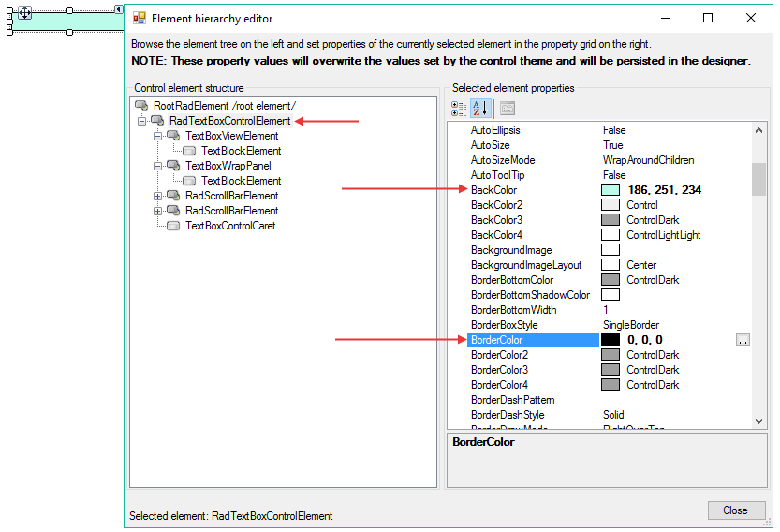Expand the second RadScrollBarElement node
Screen dimensions: 780x532
[157, 211]
